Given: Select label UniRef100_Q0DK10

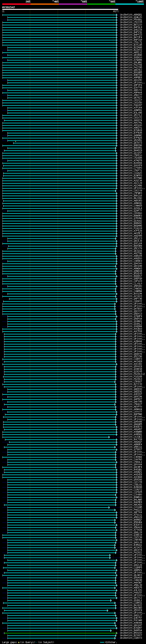Looking at the screenshot, I should click(x=131, y=58).
